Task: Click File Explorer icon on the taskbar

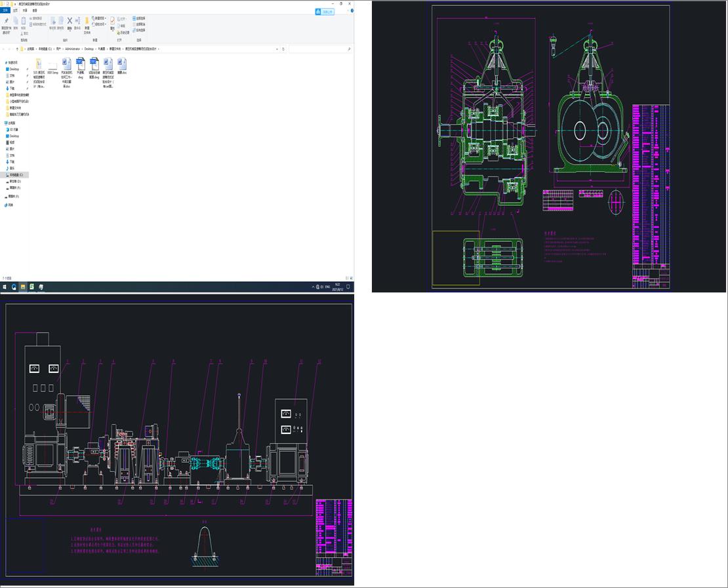Action: tap(23, 287)
